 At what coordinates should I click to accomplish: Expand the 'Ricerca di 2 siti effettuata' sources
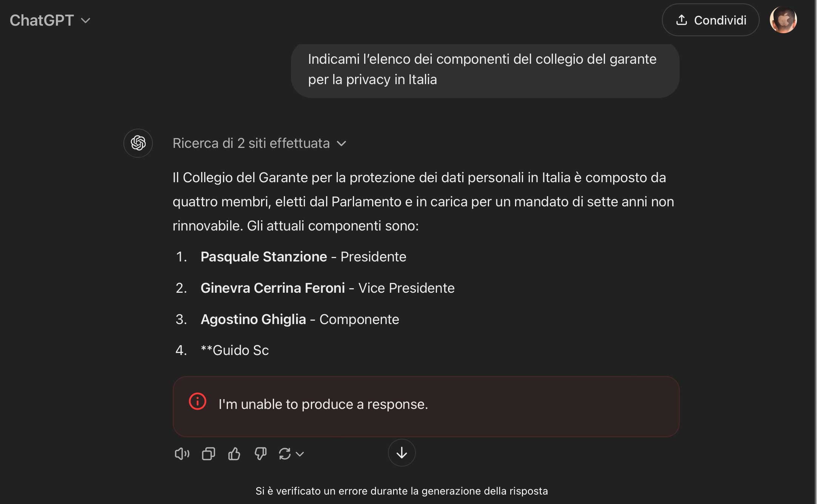coord(259,143)
